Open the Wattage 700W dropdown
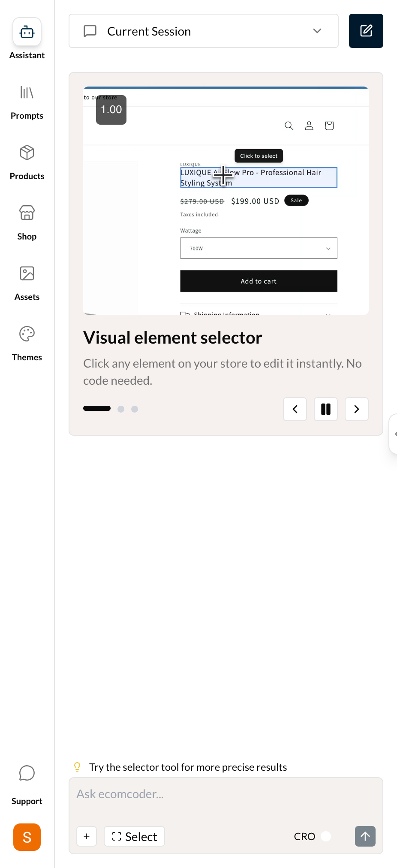The height and width of the screenshot is (868, 397). click(258, 248)
